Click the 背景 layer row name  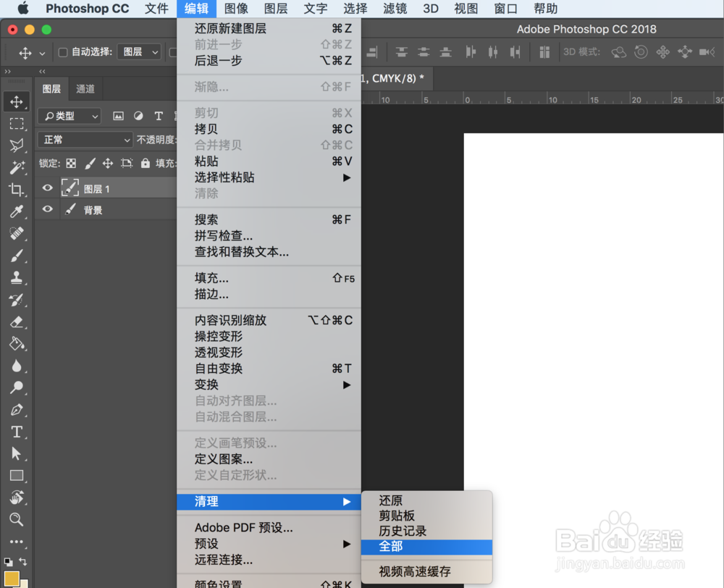coord(93,211)
